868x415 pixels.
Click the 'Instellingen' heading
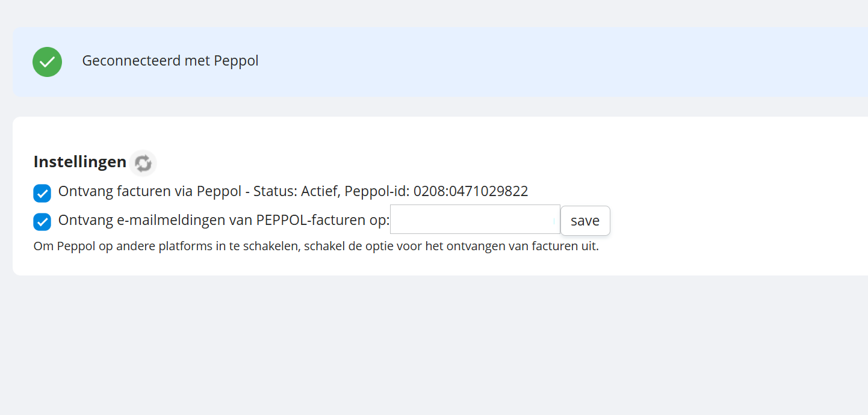(80, 162)
